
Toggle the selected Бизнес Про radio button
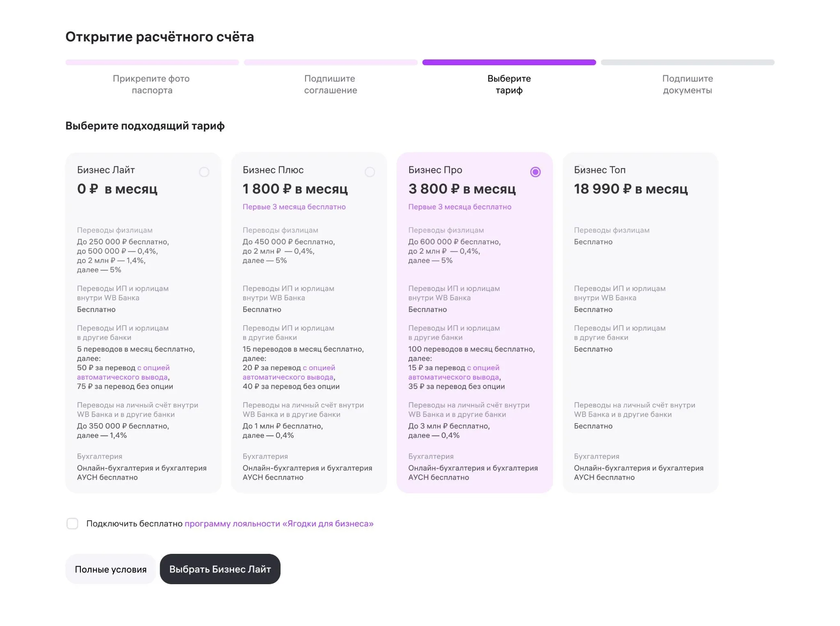pos(535,172)
